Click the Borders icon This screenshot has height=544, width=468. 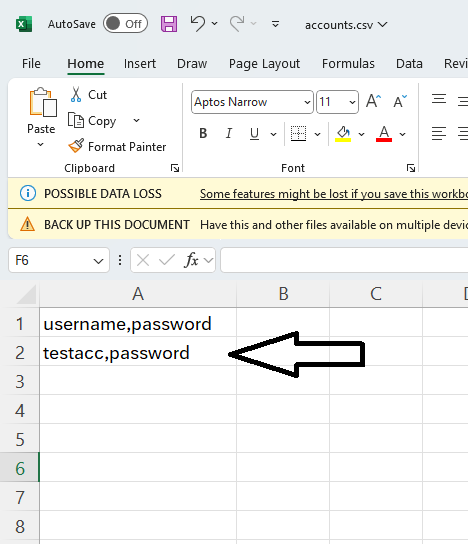(x=298, y=134)
